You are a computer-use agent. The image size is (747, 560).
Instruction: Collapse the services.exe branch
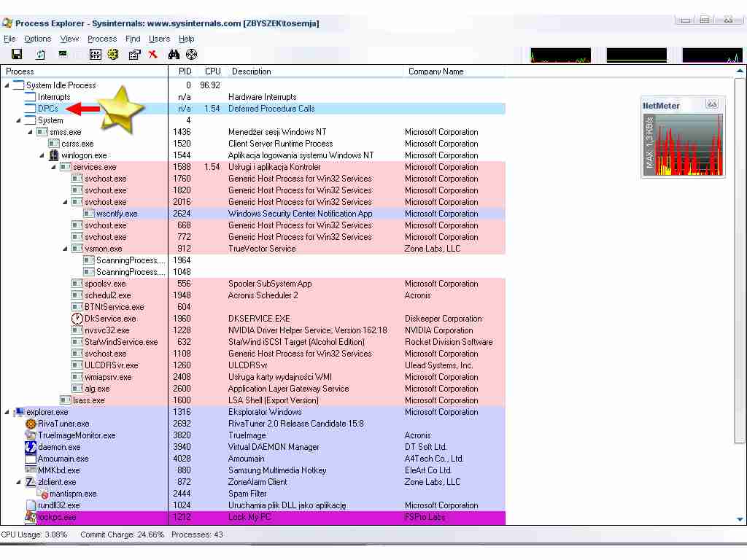pyautogui.click(x=53, y=167)
